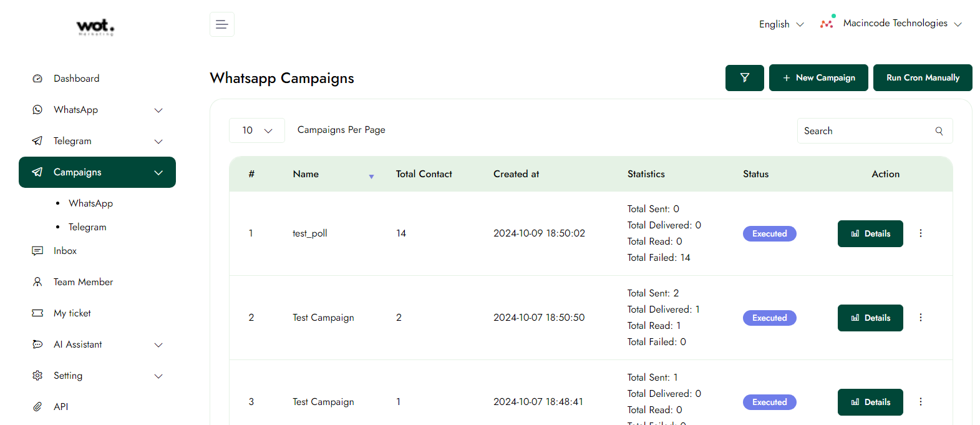Click the wot. logo

tap(95, 26)
